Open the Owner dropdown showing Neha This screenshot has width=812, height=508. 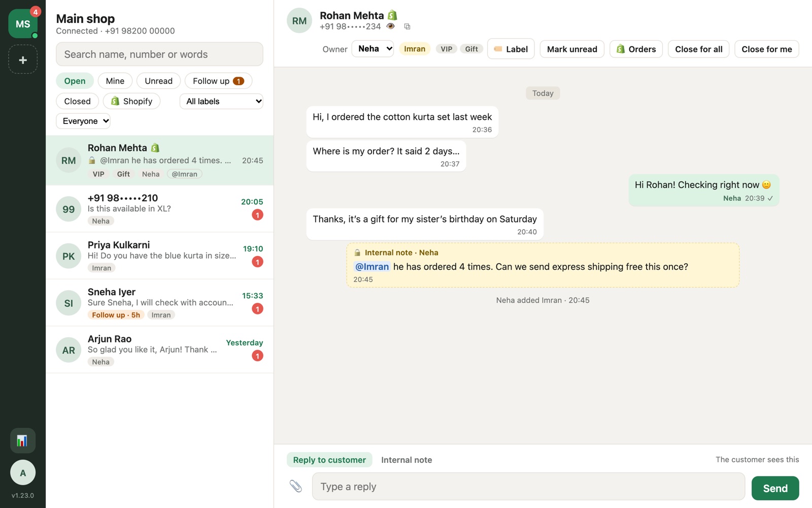(373, 49)
